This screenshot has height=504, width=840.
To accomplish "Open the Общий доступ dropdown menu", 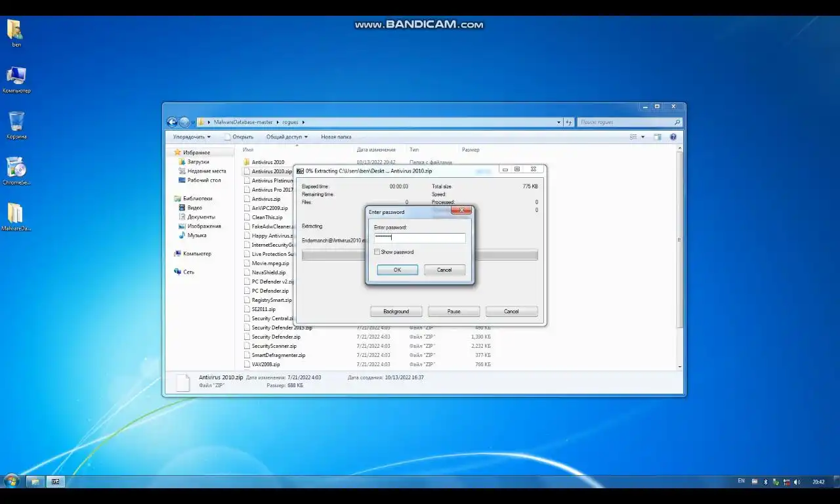I will 287,137.
